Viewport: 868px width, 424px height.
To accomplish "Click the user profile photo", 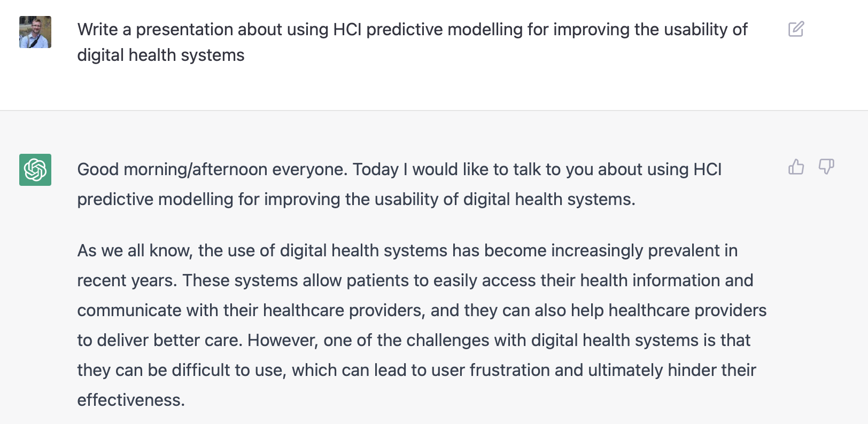I will [35, 32].
